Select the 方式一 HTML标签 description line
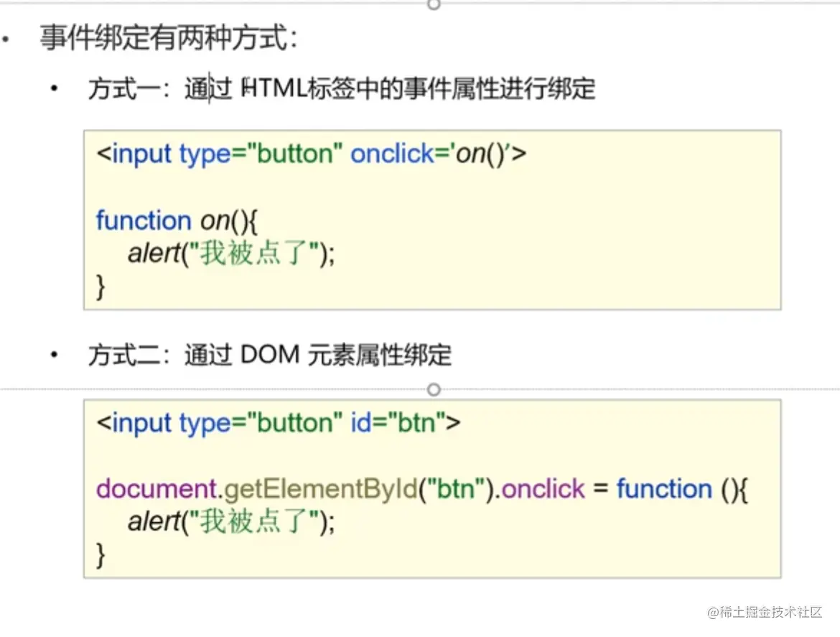The image size is (840, 637). 342,88
